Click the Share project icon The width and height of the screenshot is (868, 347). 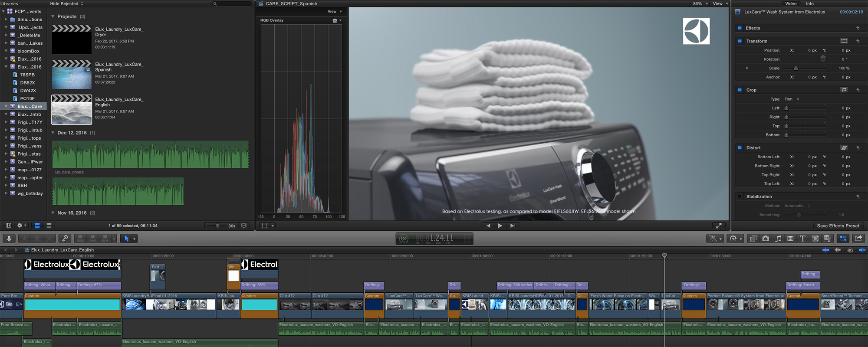click(x=858, y=239)
